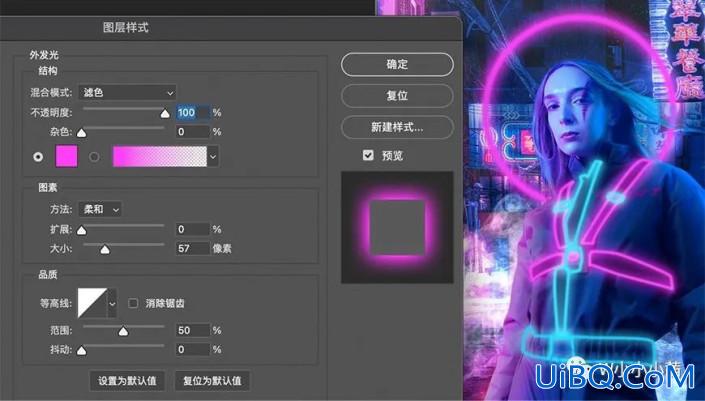The width and height of the screenshot is (705, 401).
Task: Click the 范围 field showing 50
Action: (x=193, y=330)
